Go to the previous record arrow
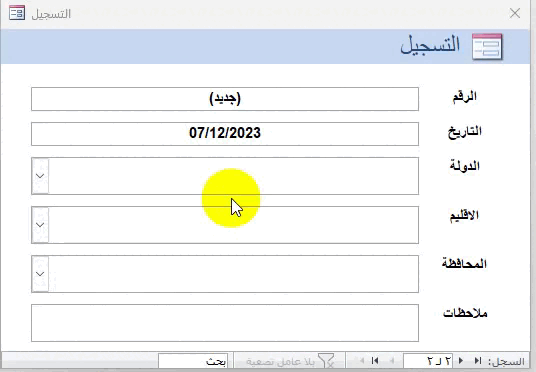The image size is (536, 372). pyautogui.click(x=461, y=360)
